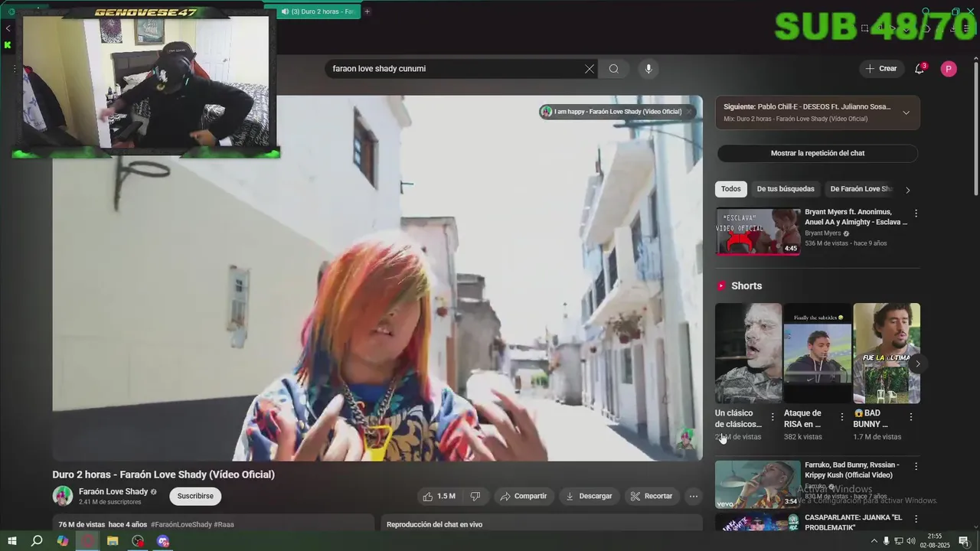Dislike the Duro 2 horas video
This screenshot has width=980, height=551.
click(475, 496)
